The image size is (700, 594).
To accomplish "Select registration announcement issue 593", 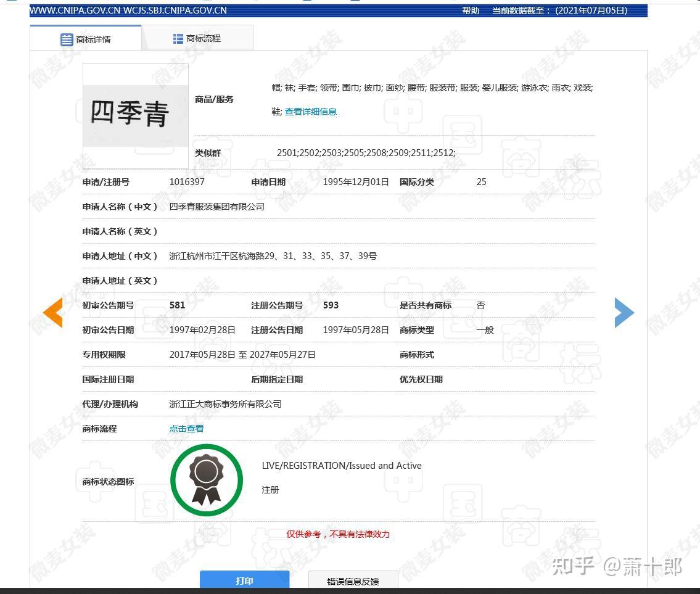I will [331, 305].
